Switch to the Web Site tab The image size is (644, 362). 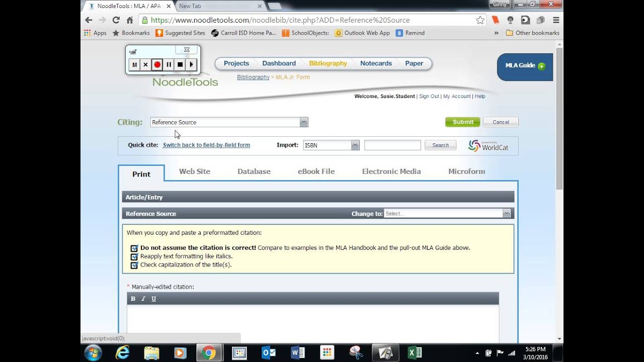(195, 171)
